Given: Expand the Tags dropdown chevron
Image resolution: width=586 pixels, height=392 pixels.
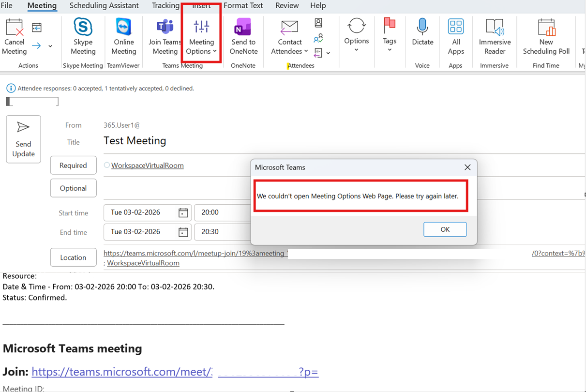Looking at the screenshot, I should click(390, 50).
